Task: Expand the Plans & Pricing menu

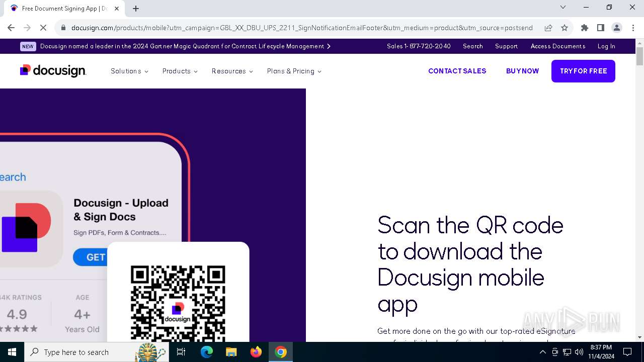Action: click(294, 71)
